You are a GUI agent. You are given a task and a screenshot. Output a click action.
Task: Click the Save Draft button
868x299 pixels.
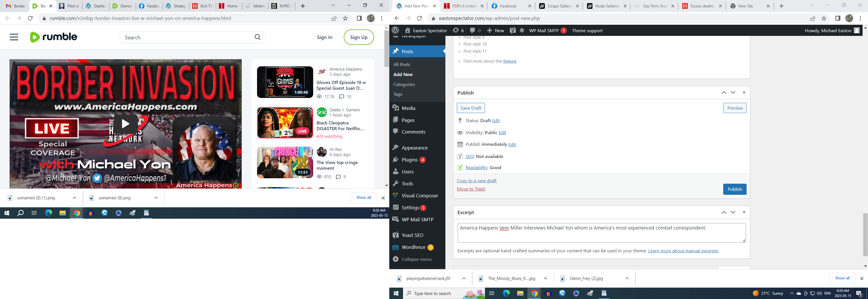[471, 108]
